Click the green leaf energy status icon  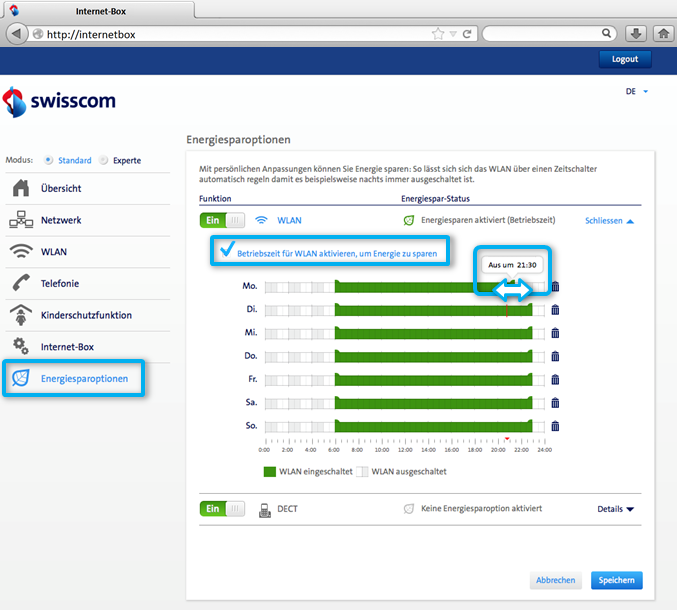[x=408, y=221]
